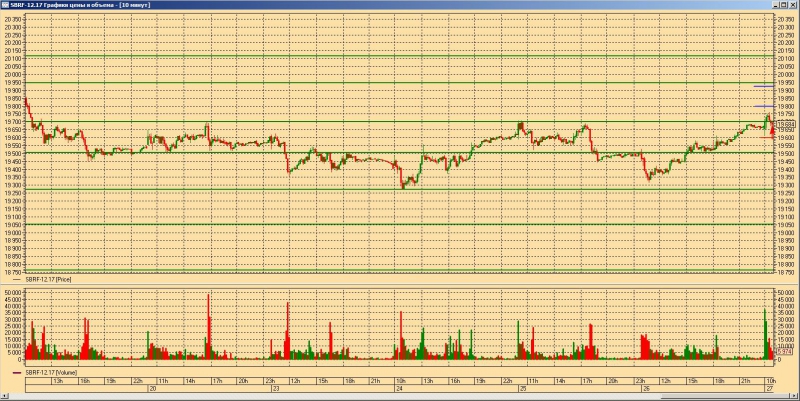Select the upper blue line near 19 950
This screenshot has height=401, width=800.
point(764,86)
